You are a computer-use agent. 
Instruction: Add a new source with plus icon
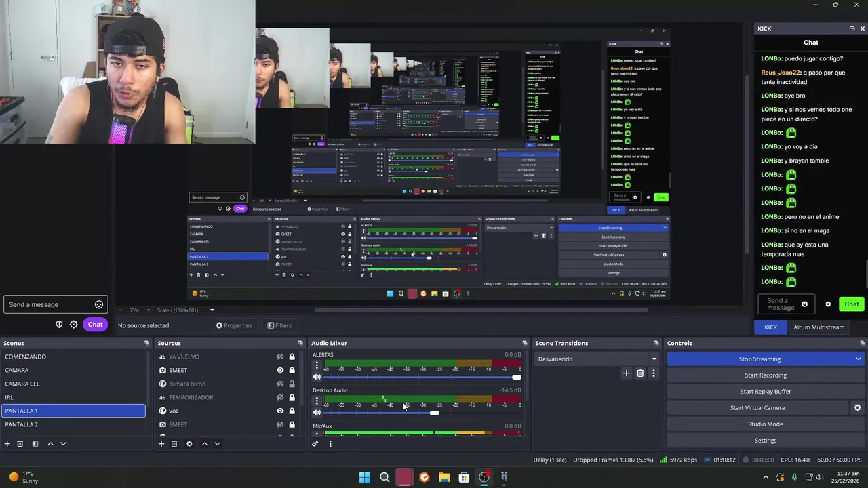click(x=161, y=443)
